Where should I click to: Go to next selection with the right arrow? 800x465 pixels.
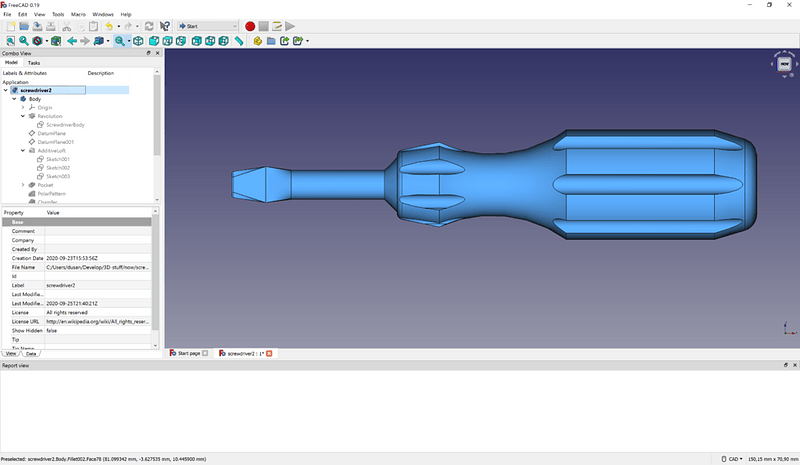(x=85, y=41)
